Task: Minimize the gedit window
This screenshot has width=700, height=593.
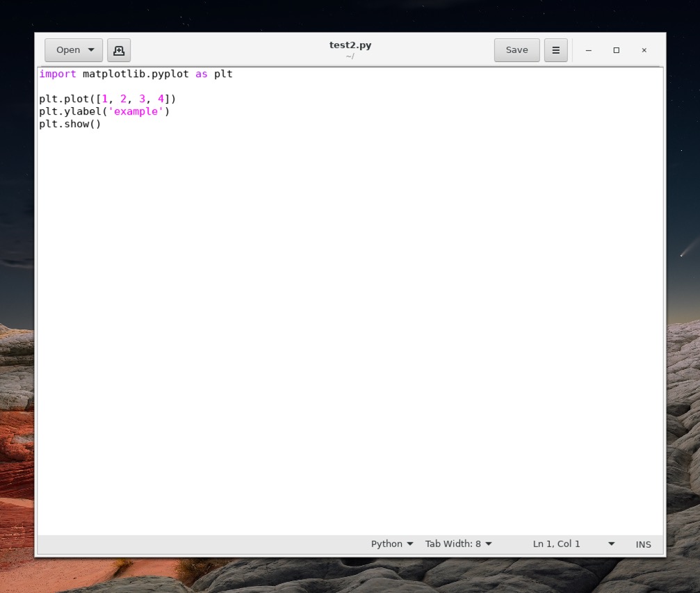Action: (588, 50)
